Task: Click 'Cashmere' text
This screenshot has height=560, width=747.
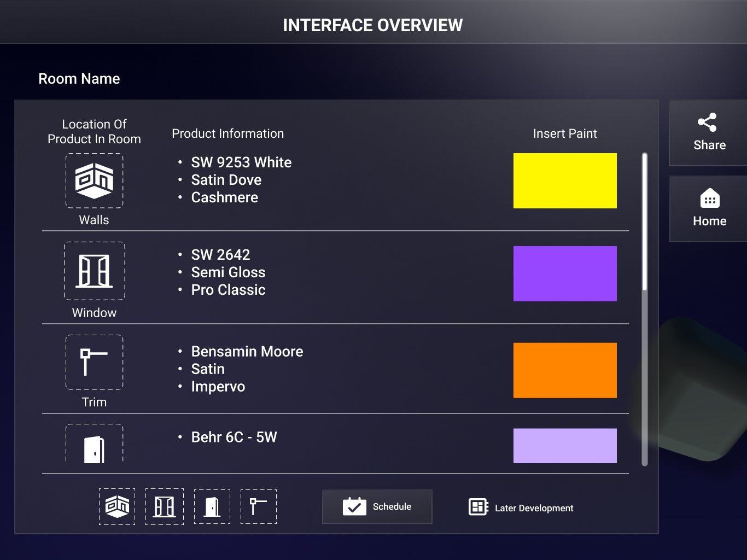Action: (x=225, y=197)
